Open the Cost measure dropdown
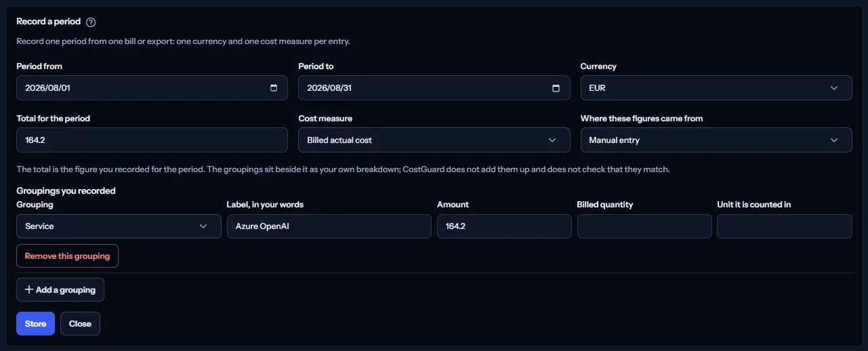This screenshot has height=351, width=868. 434,140
